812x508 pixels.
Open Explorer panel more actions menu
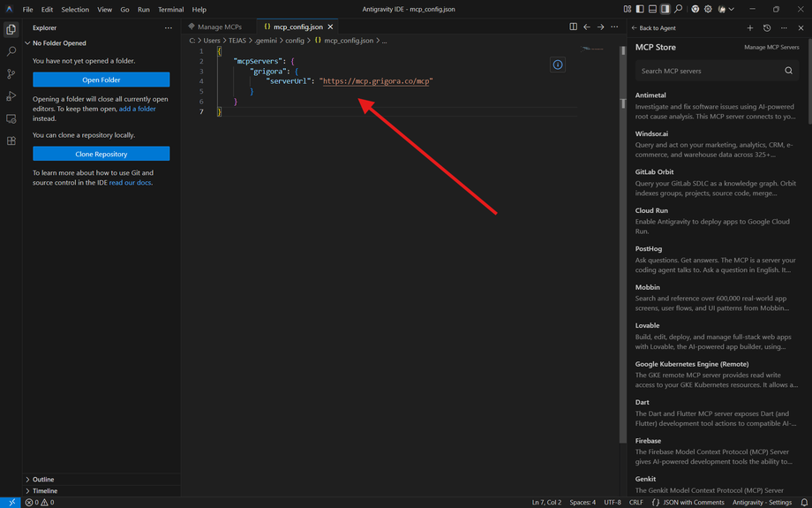click(168, 28)
